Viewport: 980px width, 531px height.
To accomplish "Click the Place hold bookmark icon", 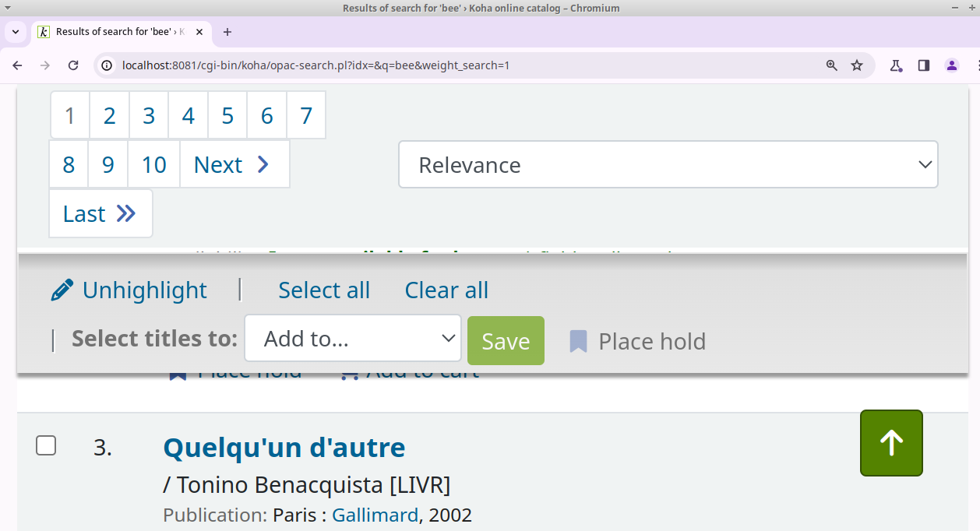I will tap(578, 341).
